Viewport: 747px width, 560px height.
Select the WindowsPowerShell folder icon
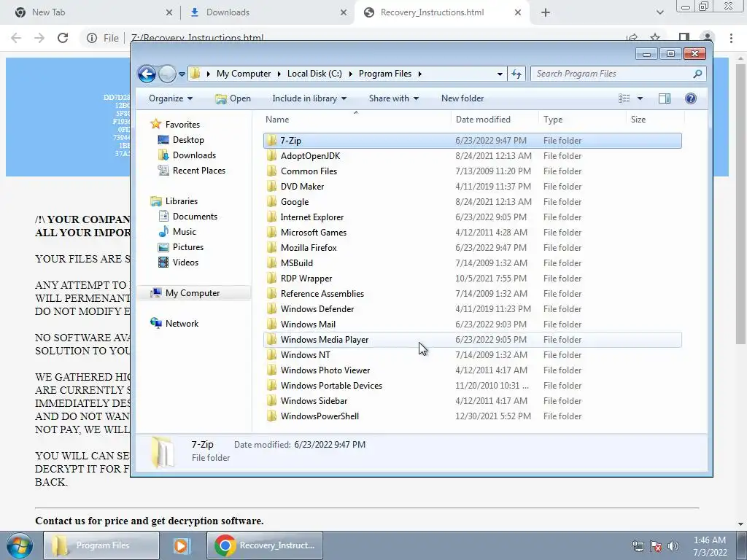[271, 416]
